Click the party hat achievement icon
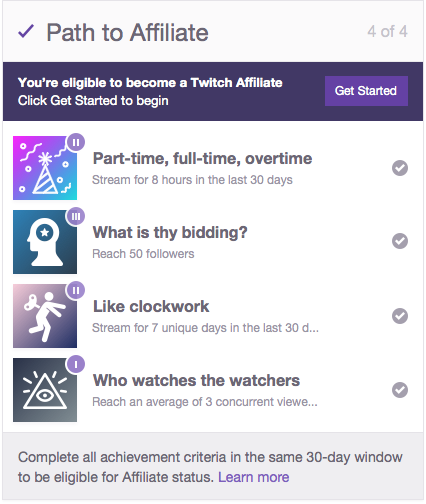Image resolution: width=426 pixels, height=504 pixels. 45,168
